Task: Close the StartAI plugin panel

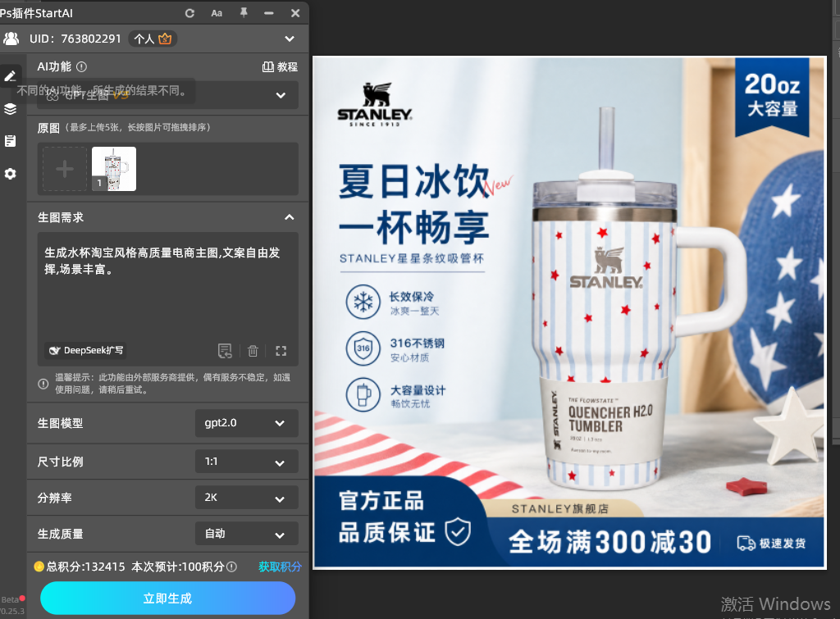Action: pyautogui.click(x=295, y=13)
